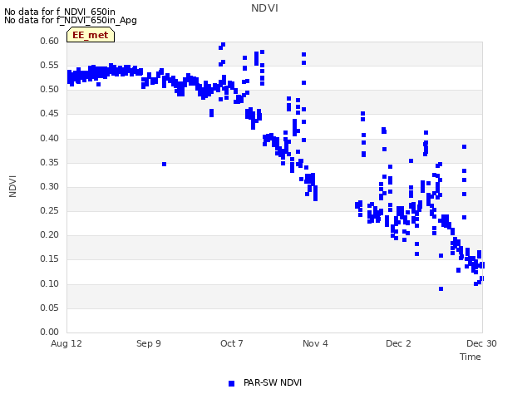Click the NDVI chart title
Viewport: 532px width, 399px height.
tap(264, 8)
